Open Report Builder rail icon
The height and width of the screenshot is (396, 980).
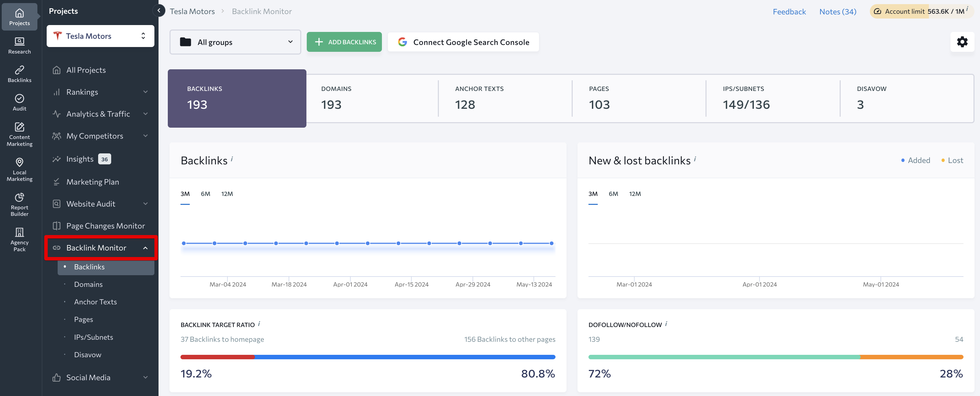pos(20,204)
